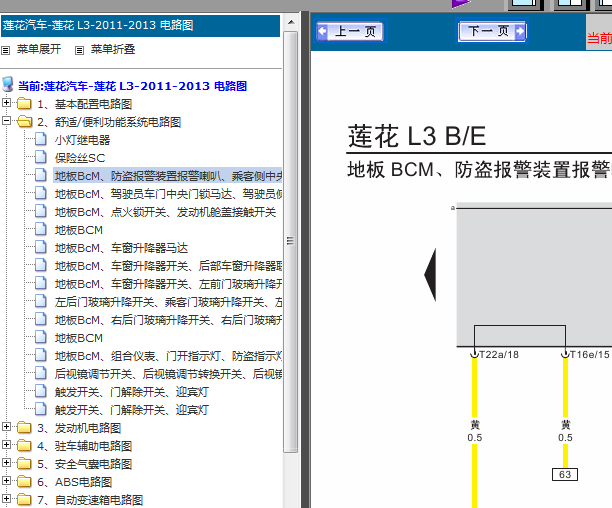Click the black left arrow on the wiring diagram

click(430, 275)
